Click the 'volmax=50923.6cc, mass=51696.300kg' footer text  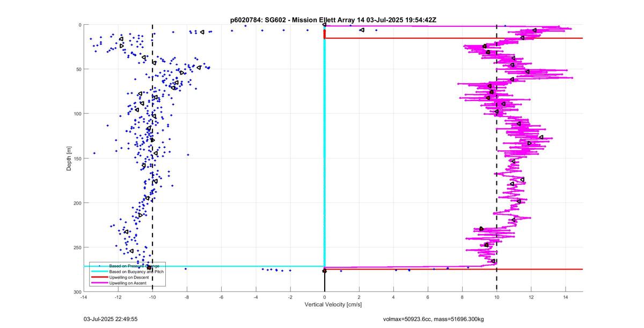pyautogui.click(x=434, y=319)
